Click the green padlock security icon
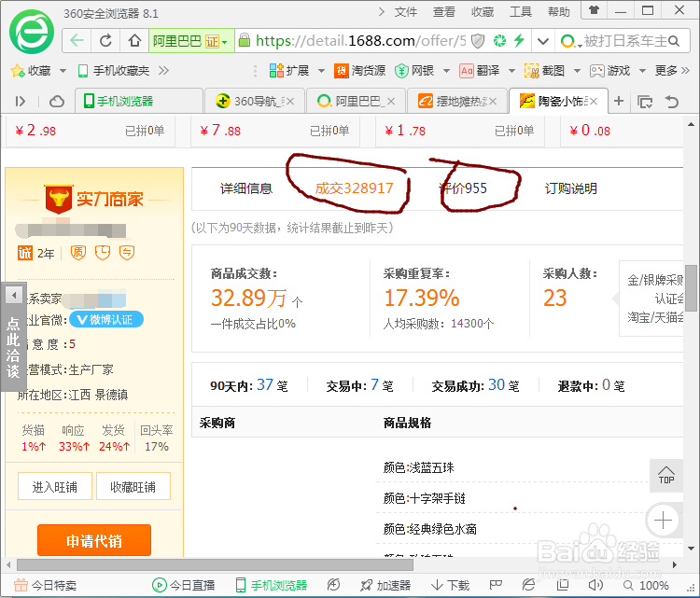The height and width of the screenshot is (598, 700). click(245, 40)
